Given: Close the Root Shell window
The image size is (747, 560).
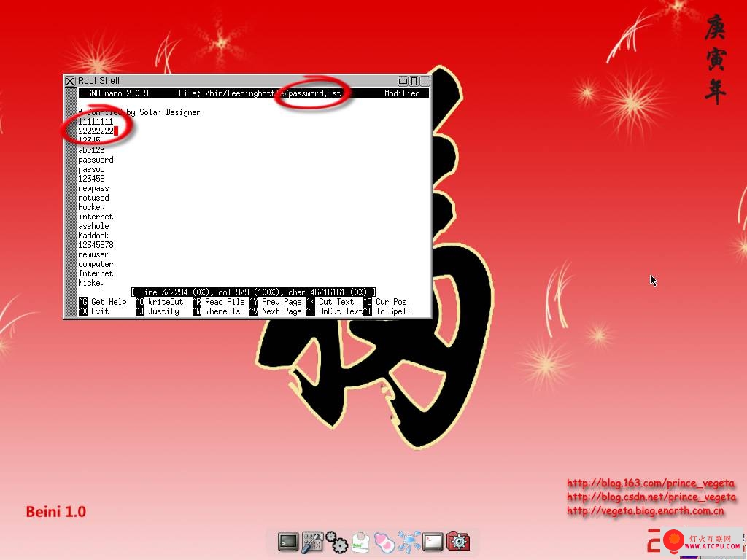Looking at the screenshot, I should pyautogui.click(x=70, y=81).
